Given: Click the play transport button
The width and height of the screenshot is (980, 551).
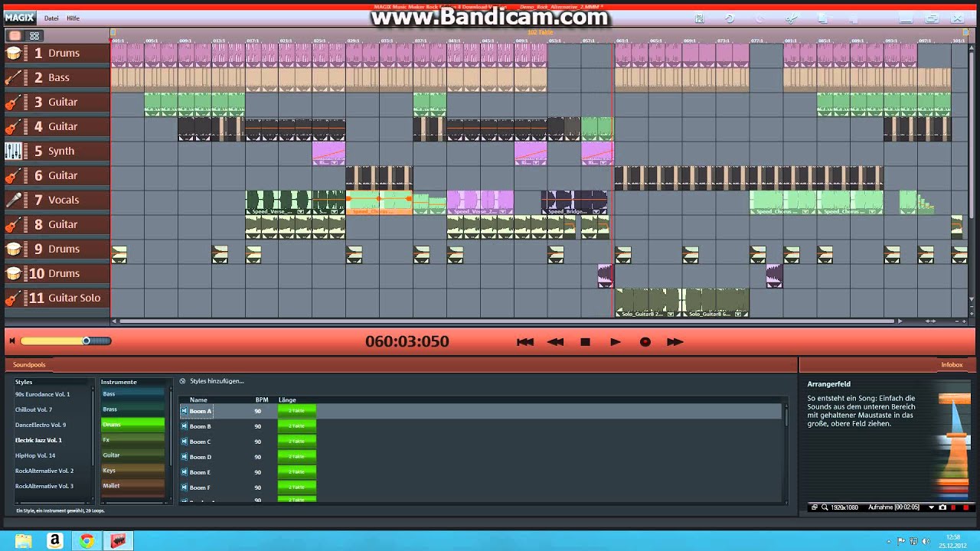Looking at the screenshot, I should click(x=615, y=342).
